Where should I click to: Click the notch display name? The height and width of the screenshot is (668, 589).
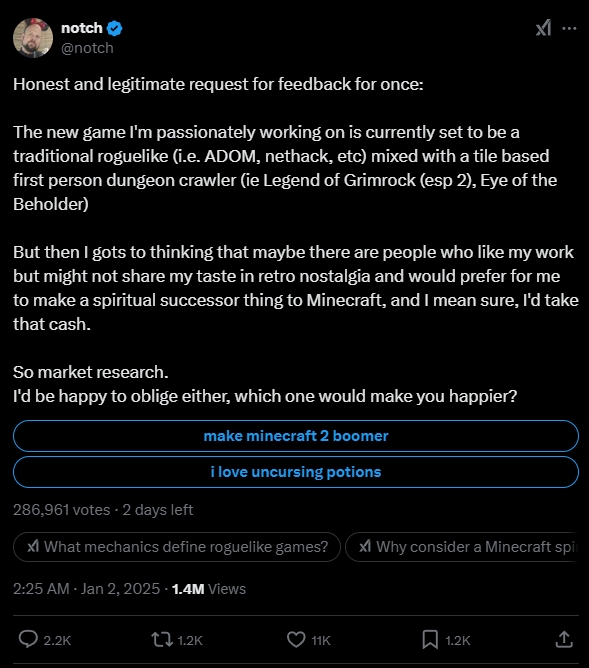tap(82, 28)
